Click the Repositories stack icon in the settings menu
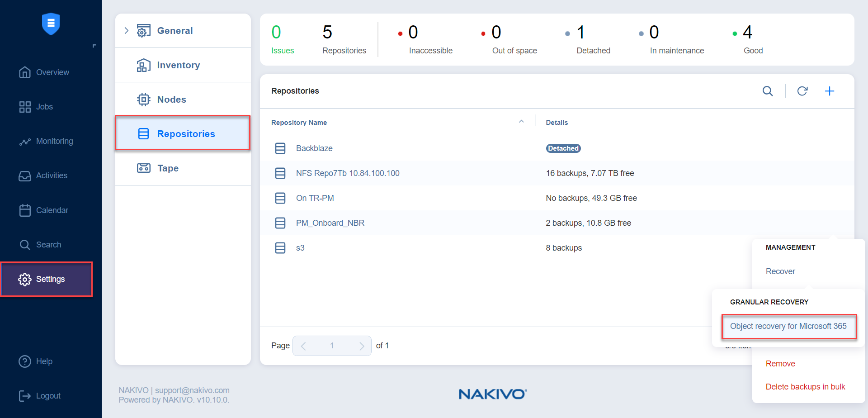 (x=144, y=134)
